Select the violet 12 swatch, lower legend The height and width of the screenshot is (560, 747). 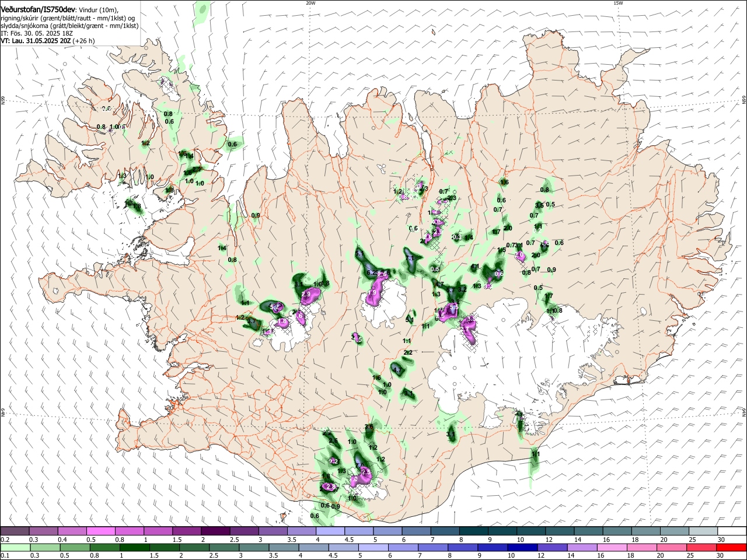click(x=552, y=547)
